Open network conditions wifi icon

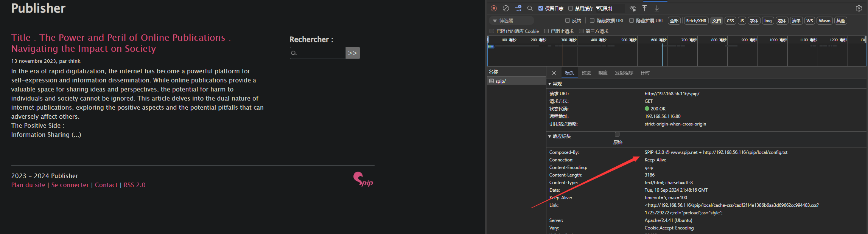pos(633,8)
